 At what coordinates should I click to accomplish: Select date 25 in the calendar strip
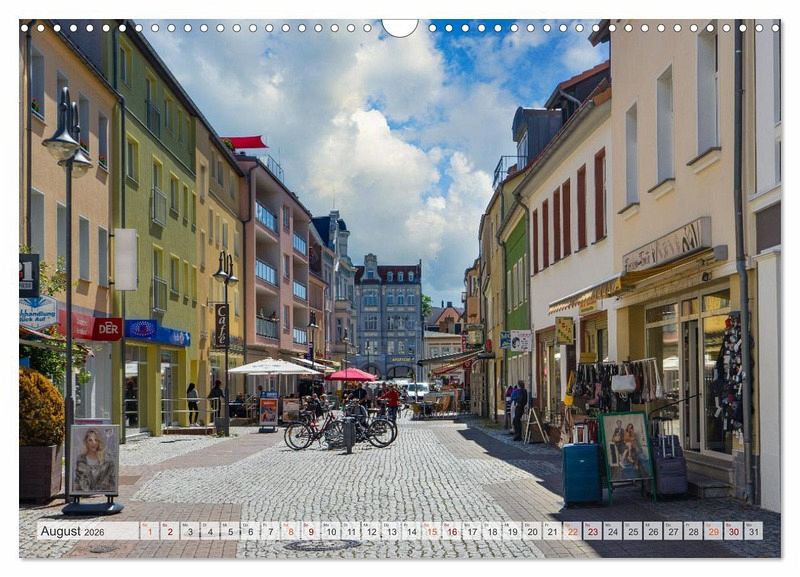click(x=633, y=531)
